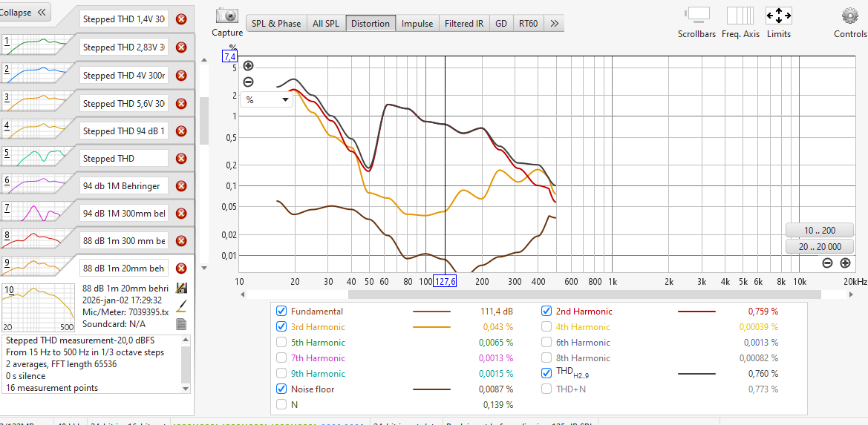Toggle the 2nd Harmonic checkbox
Image resolution: width=868 pixels, height=425 pixels.
[x=546, y=311]
